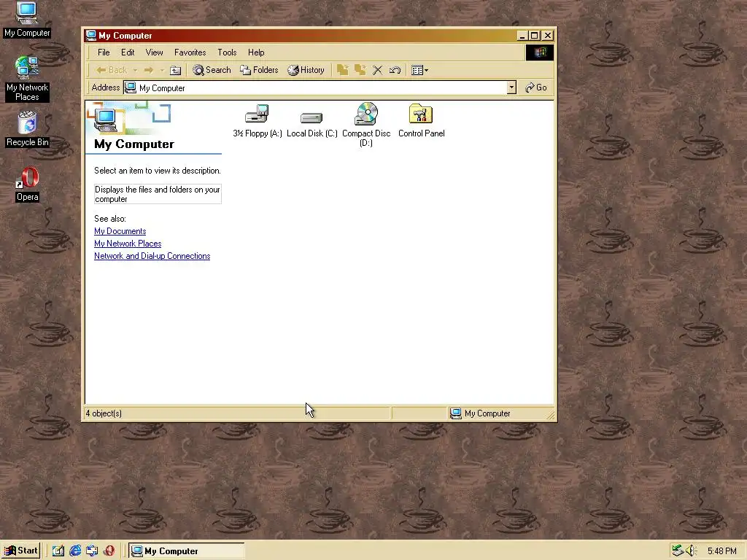Follow the My Documents link
The width and height of the screenshot is (747, 560).
pos(120,231)
